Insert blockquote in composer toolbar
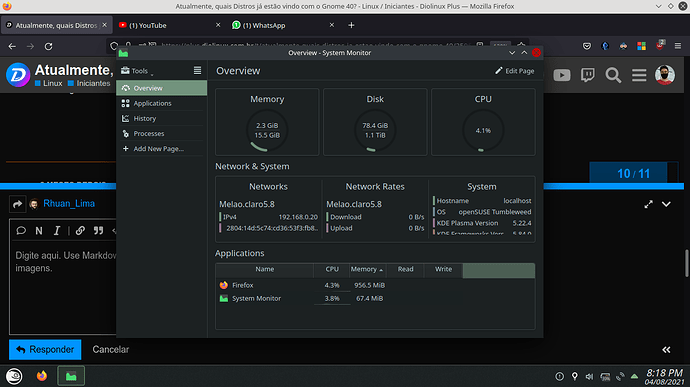Screen dimensions: 690x387 [99, 231]
